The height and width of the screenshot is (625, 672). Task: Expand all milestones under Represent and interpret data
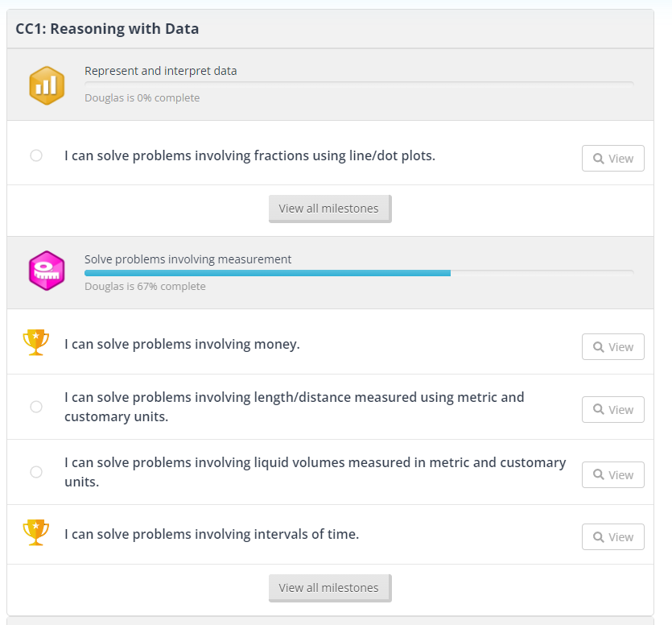coord(329,209)
